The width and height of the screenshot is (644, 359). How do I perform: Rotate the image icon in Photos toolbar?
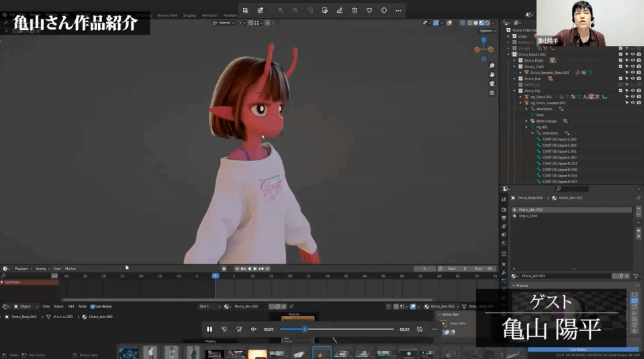pos(310,10)
